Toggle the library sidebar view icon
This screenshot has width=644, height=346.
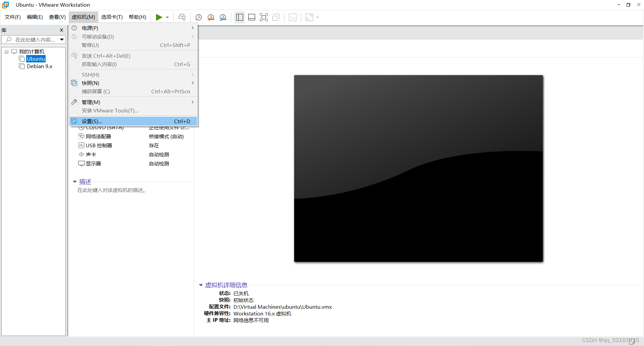point(239,17)
